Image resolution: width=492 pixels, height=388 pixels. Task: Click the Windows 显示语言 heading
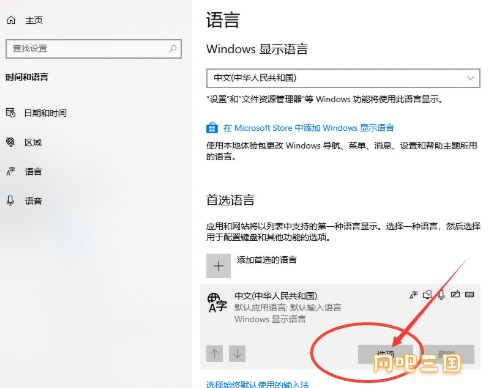tap(257, 49)
